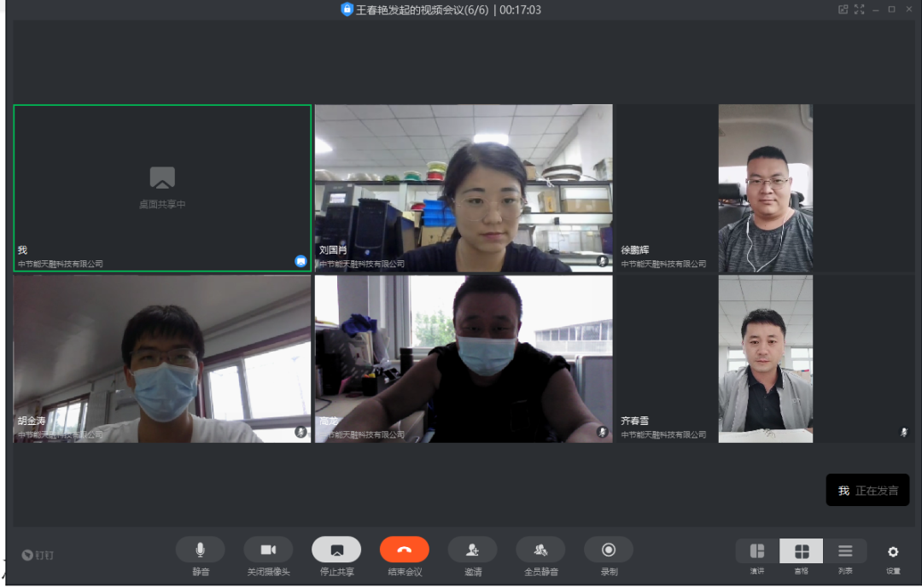Click the blue security shield icon in title
This screenshot has height=588, width=922.
[347, 9]
